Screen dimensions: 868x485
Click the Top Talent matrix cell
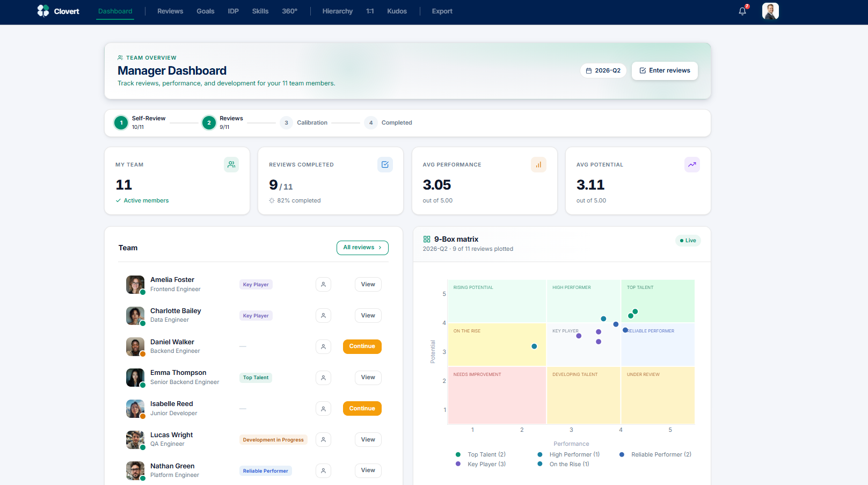[x=658, y=301]
